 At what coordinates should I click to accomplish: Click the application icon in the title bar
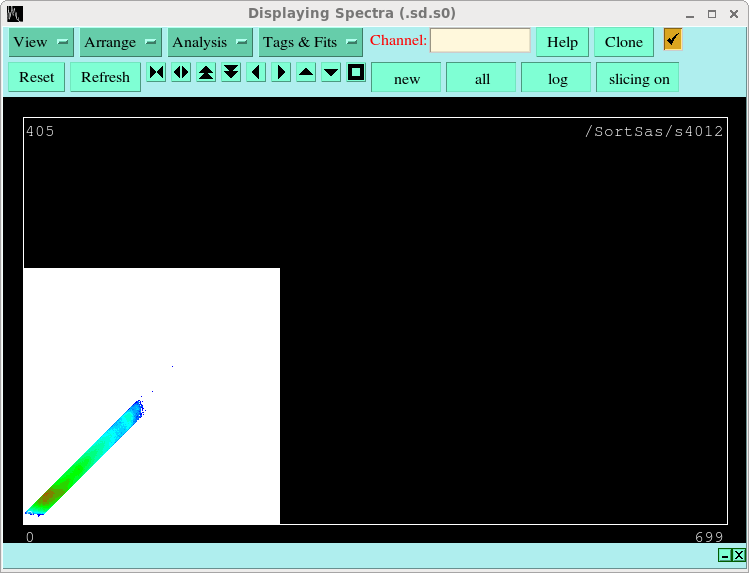coord(15,14)
